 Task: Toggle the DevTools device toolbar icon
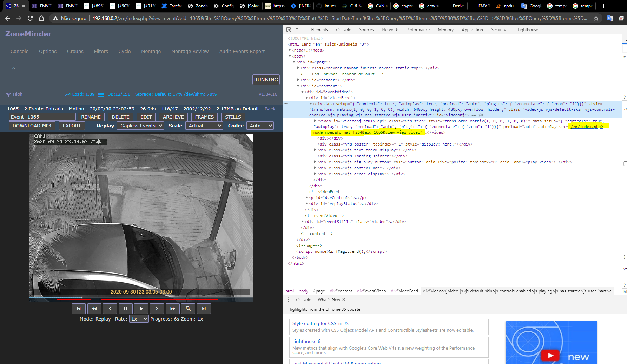click(x=298, y=30)
